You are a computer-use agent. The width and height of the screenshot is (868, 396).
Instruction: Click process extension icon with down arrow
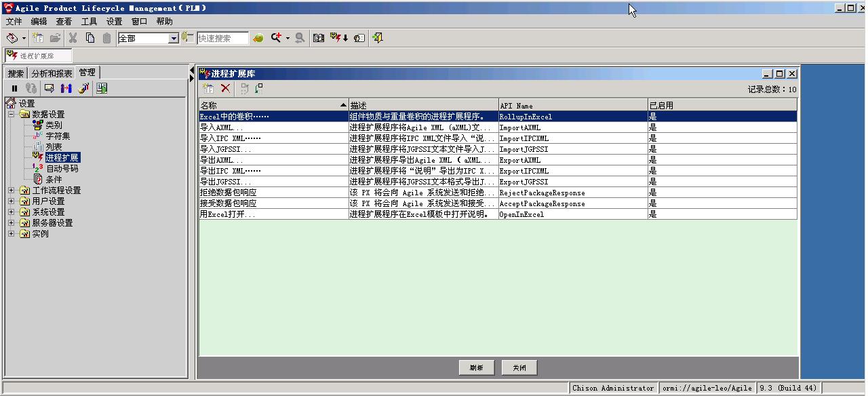(x=338, y=38)
